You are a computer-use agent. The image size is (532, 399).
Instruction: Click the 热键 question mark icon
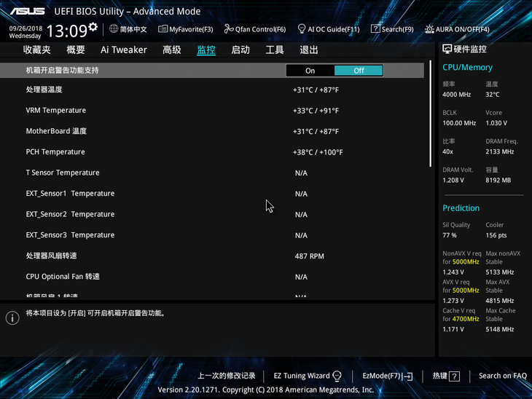(x=454, y=376)
